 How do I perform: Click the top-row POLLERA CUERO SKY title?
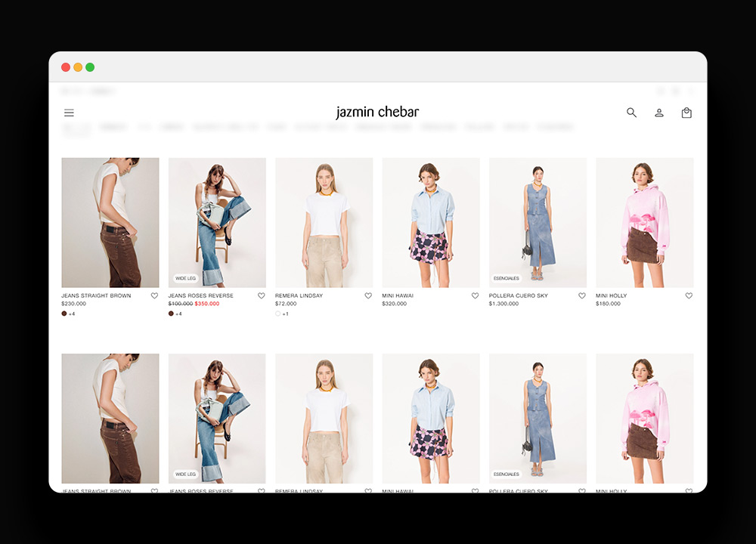(x=519, y=295)
